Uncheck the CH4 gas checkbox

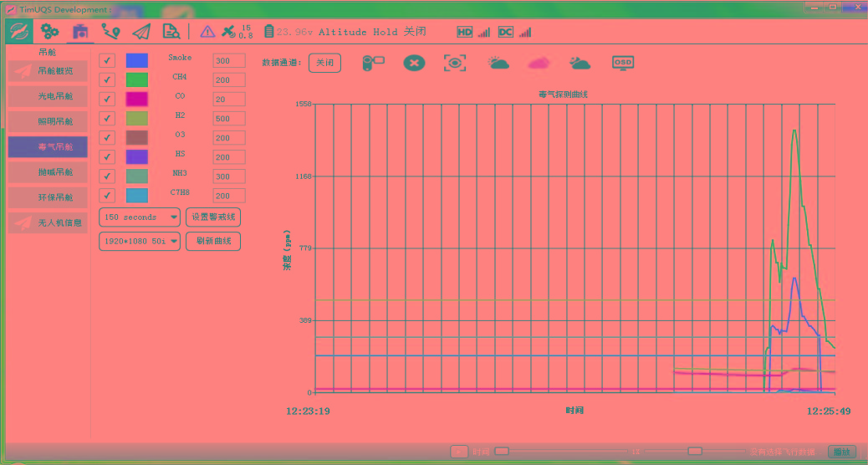pyautogui.click(x=107, y=79)
